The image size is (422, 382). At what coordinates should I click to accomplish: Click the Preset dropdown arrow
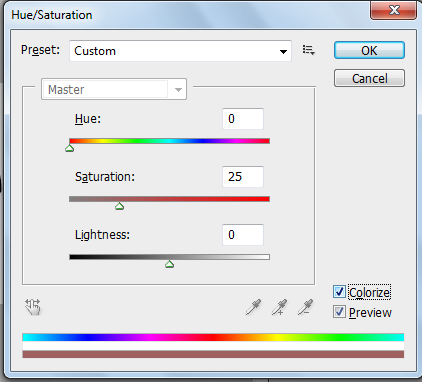(283, 51)
